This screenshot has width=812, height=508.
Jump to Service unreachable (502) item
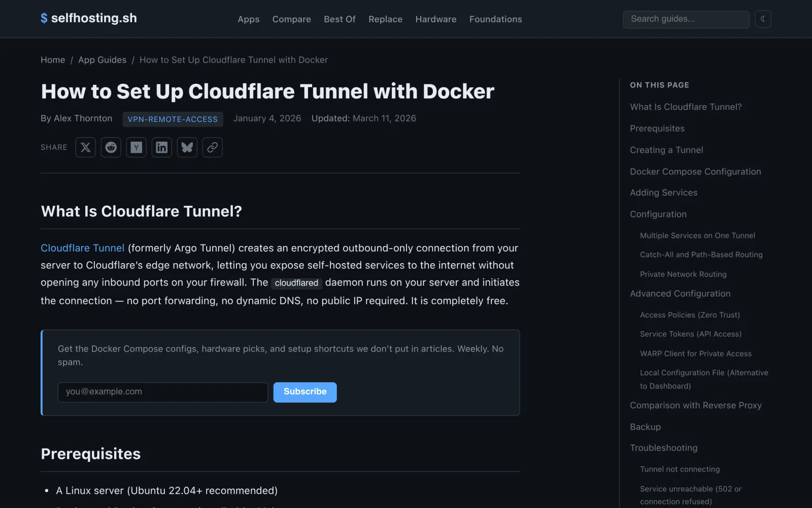pyautogui.click(x=691, y=495)
